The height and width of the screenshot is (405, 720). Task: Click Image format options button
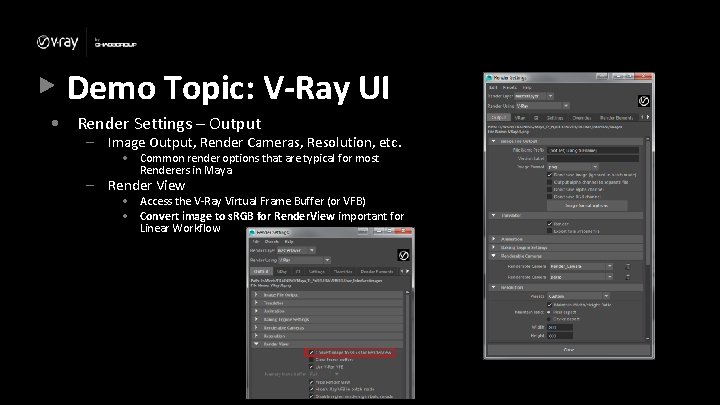[x=586, y=205]
